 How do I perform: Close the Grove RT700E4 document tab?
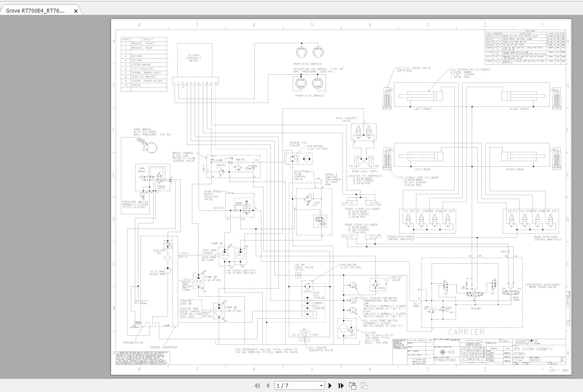point(77,10)
